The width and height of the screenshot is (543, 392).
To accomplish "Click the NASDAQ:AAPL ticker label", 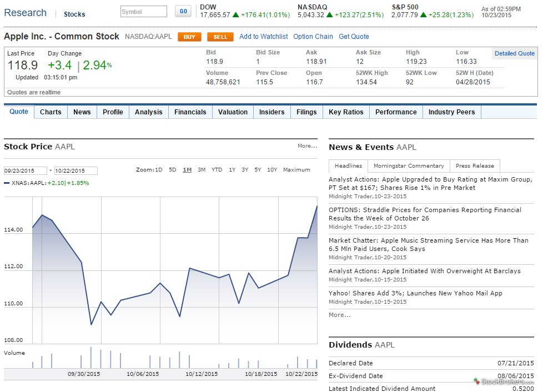I will coord(148,36).
